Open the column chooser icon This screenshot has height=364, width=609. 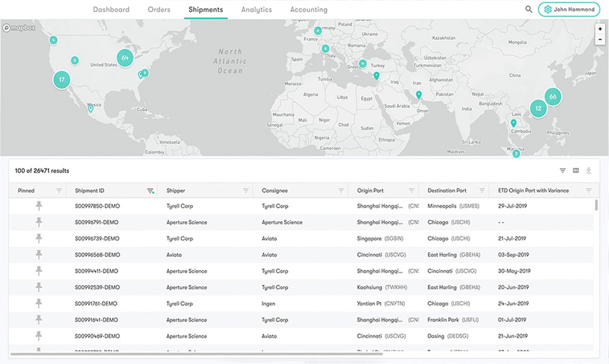point(576,171)
